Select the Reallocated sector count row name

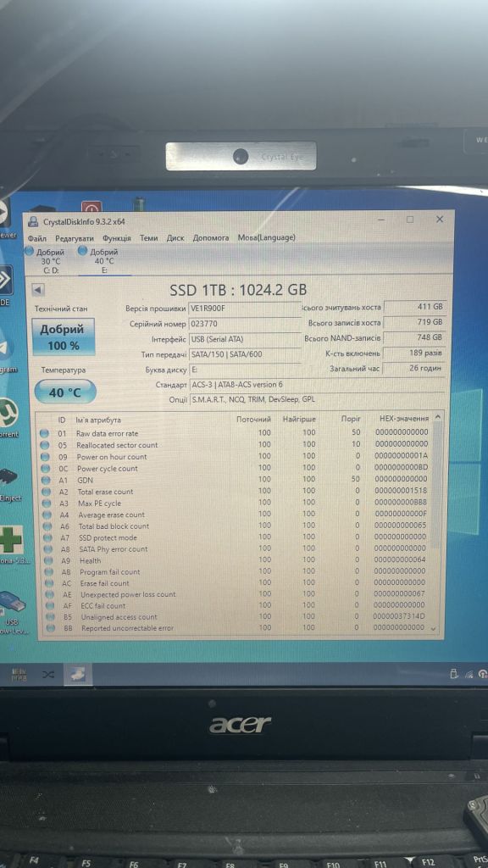[117, 445]
